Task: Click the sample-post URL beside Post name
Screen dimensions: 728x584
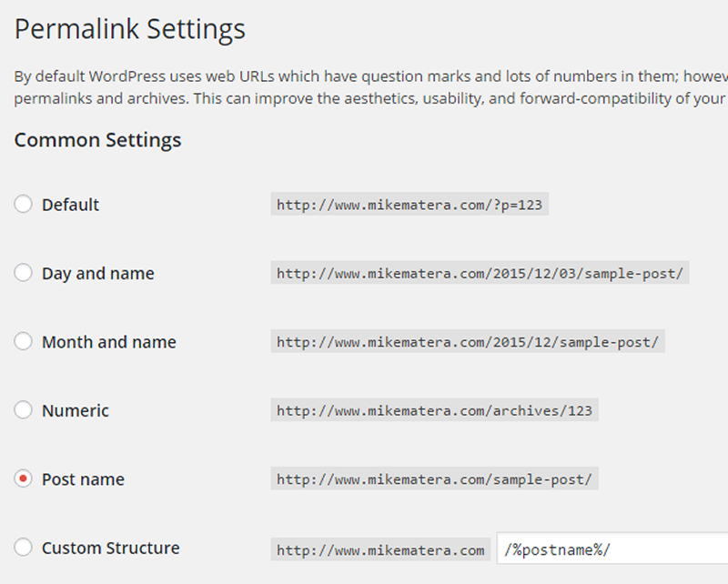Action: (x=434, y=479)
